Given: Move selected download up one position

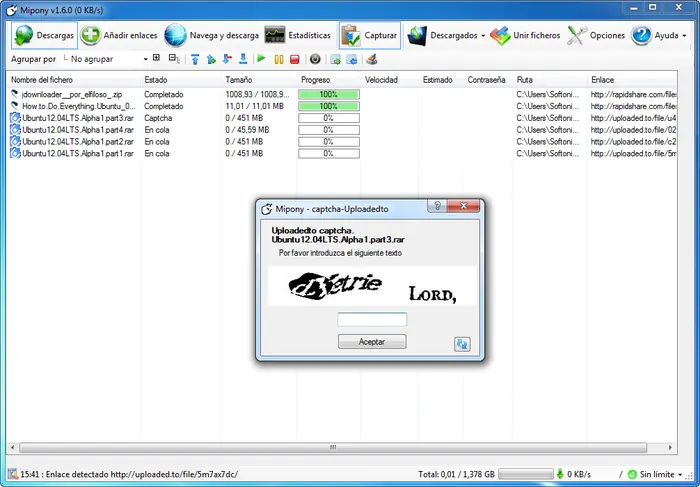Looking at the screenshot, I should (x=211, y=59).
